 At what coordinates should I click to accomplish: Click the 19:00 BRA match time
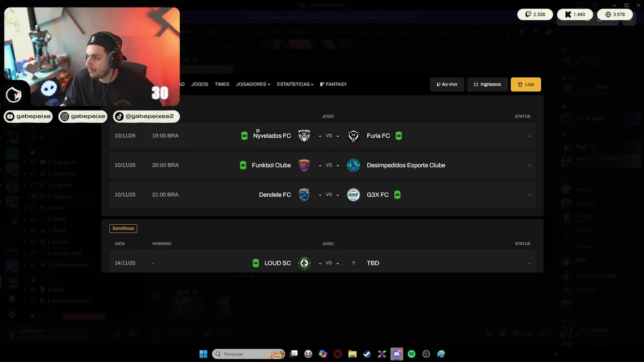pyautogui.click(x=166, y=136)
